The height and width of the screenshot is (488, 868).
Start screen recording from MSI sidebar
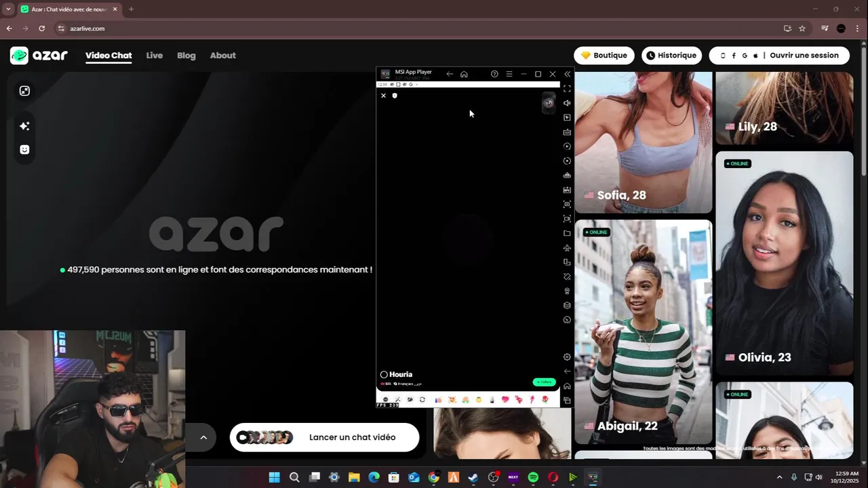[567, 219]
